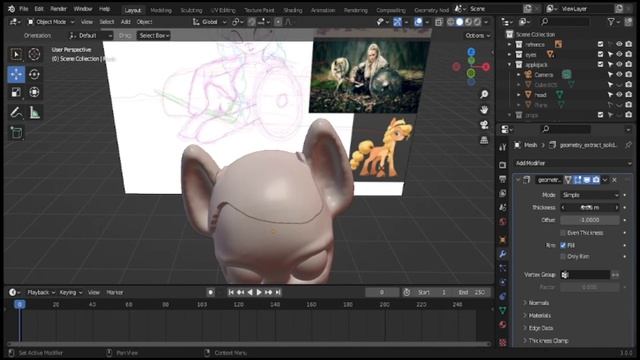Remove the modifier with the X button
640x360 pixels.
click(614, 180)
